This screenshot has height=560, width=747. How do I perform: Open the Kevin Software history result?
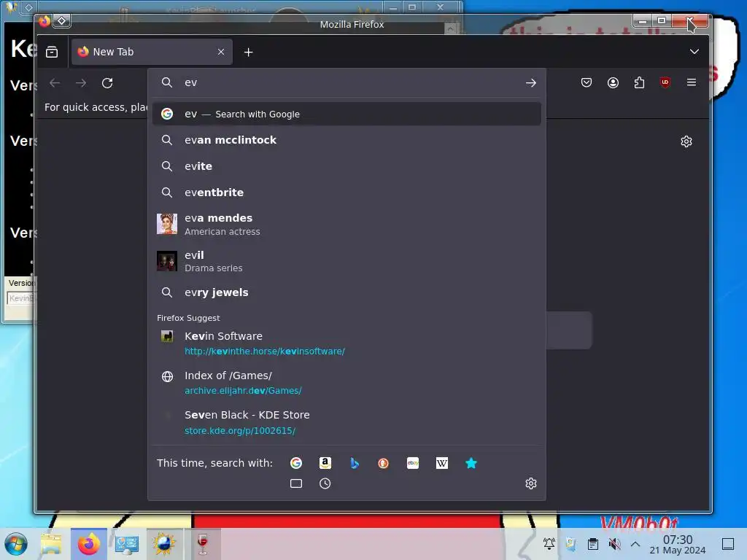[347, 343]
